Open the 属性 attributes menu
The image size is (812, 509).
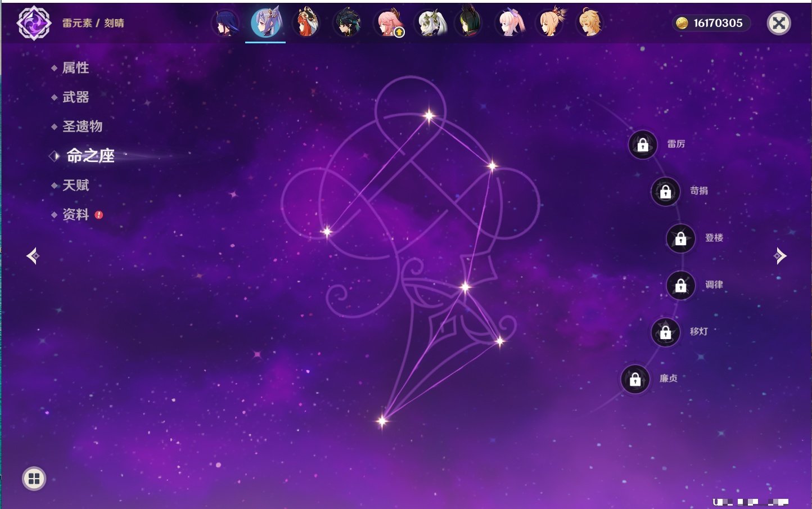tap(75, 68)
